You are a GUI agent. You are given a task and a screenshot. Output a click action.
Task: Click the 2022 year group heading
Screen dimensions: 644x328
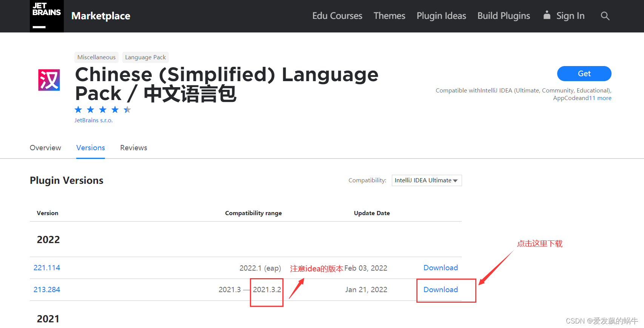pos(48,240)
